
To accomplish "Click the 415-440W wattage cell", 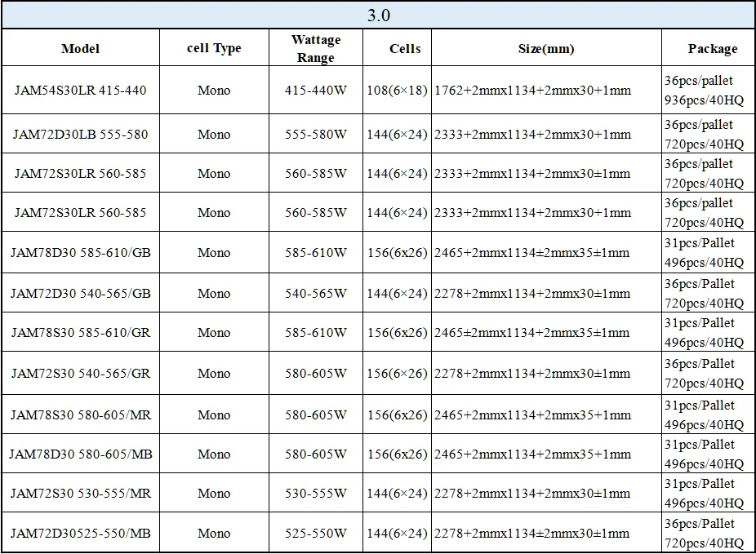I will 316,90.
